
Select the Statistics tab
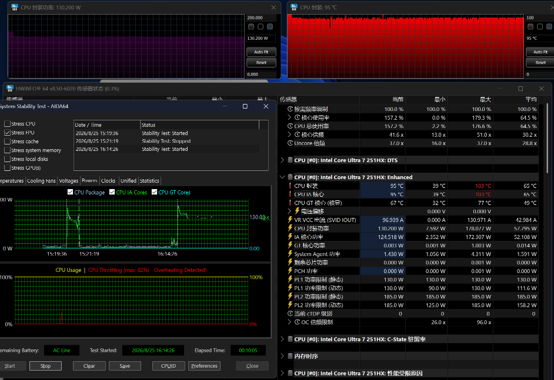pyautogui.click(x=149, y=181)
